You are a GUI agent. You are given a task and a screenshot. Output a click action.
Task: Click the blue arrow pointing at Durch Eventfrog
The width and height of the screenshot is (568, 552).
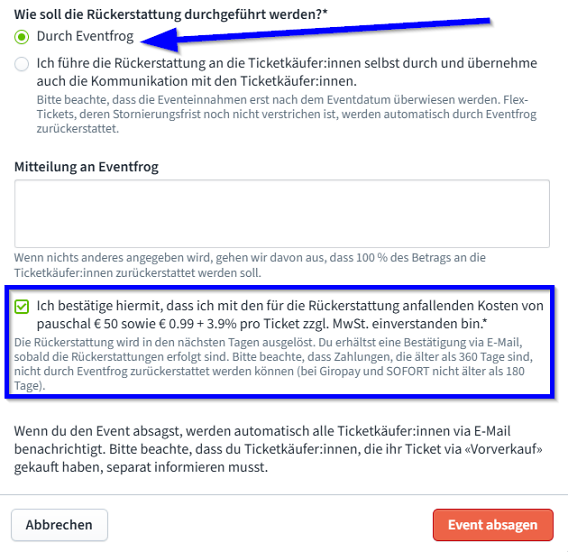315,33
